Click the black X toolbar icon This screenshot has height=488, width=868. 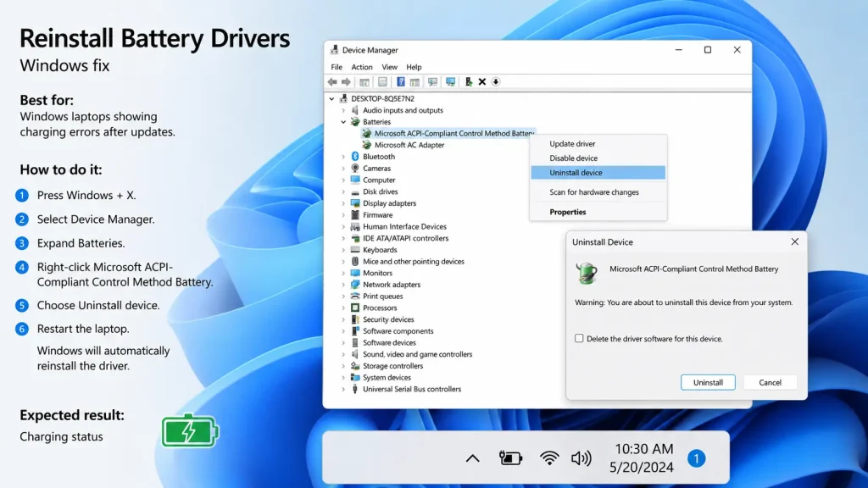(482, 82)
